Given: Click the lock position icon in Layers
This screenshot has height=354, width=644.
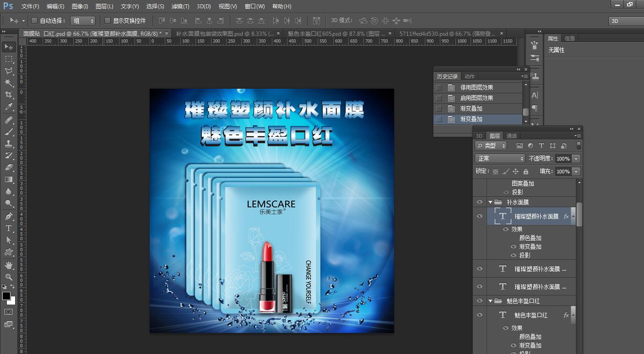Looking at the screenshot, I should [x=515, y=172].
